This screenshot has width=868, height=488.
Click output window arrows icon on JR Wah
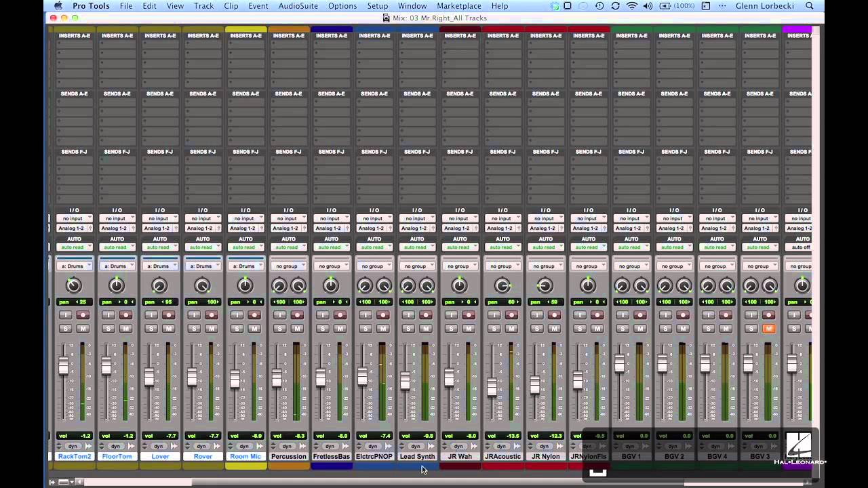click(475, 446)
